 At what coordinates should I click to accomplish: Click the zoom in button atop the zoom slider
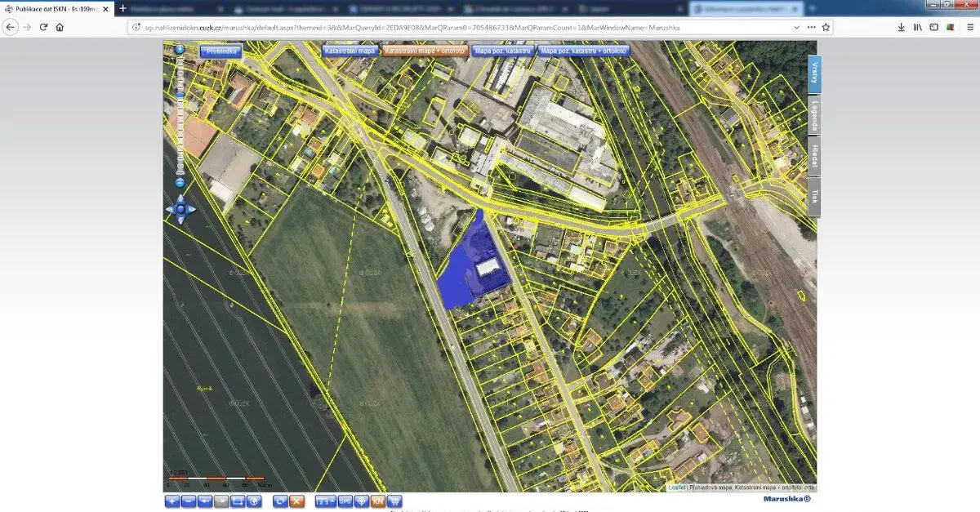[180, 49]
